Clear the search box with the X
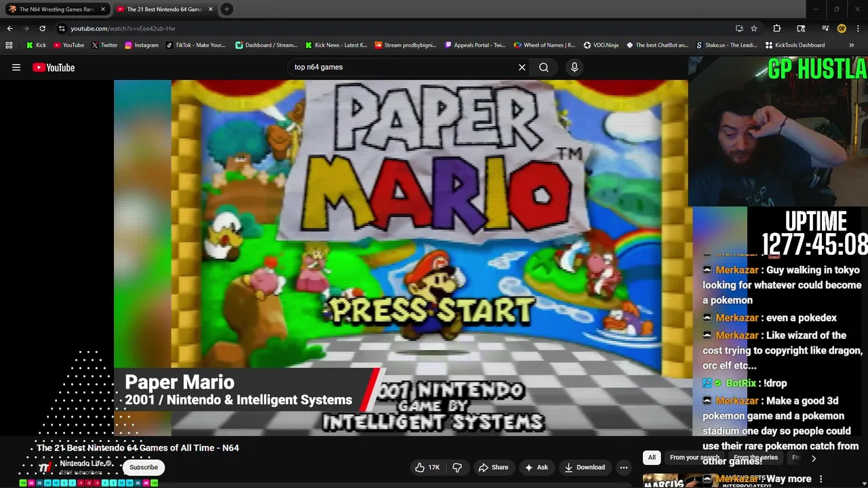868x488 pixels. click(x=522, y=67)
